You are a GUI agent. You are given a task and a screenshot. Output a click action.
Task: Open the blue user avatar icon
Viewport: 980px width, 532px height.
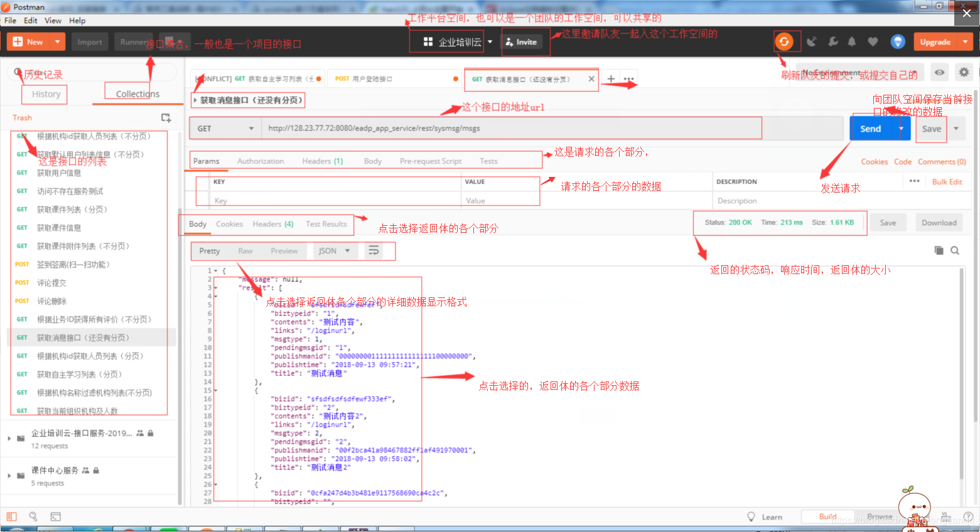pyautogui.click(x=898, y=42)
